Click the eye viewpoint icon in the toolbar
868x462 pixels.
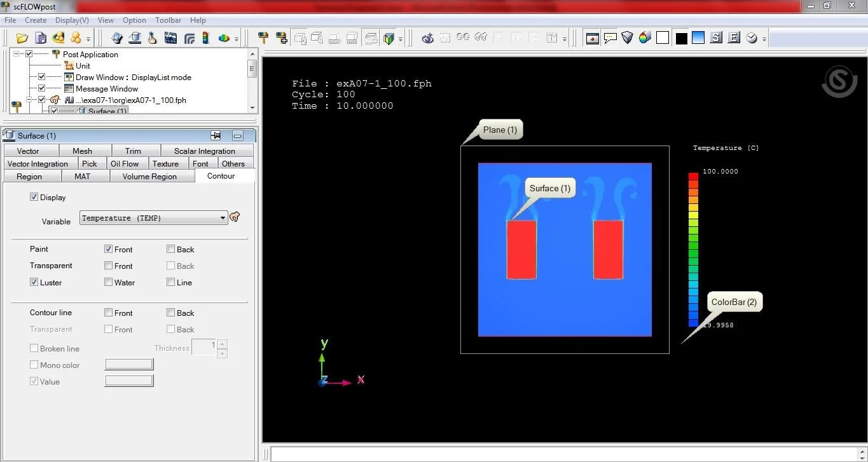[x=426, y=39]
